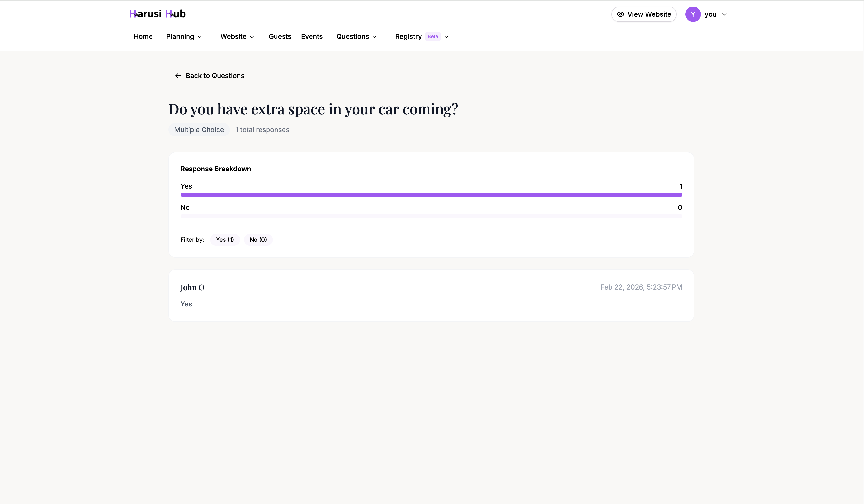Click the Harusi Hub logo
The height and width of the screenshot is (504, 864).
[x=157, y=14]
